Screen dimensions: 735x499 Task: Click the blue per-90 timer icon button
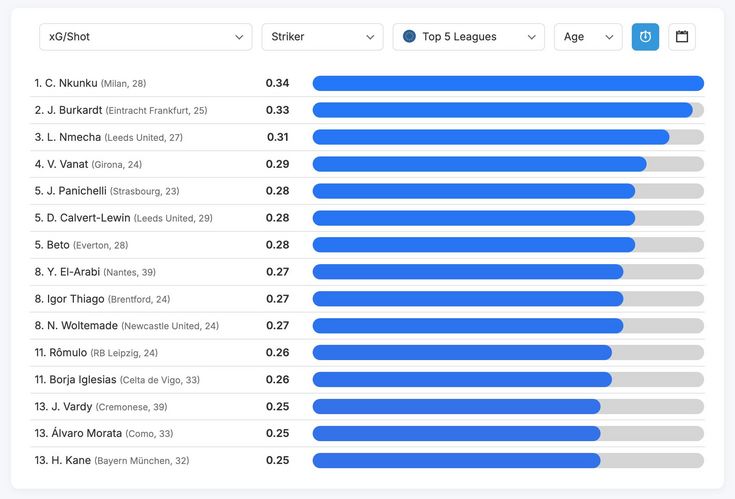pyautogui.click(x=645, y=37)
